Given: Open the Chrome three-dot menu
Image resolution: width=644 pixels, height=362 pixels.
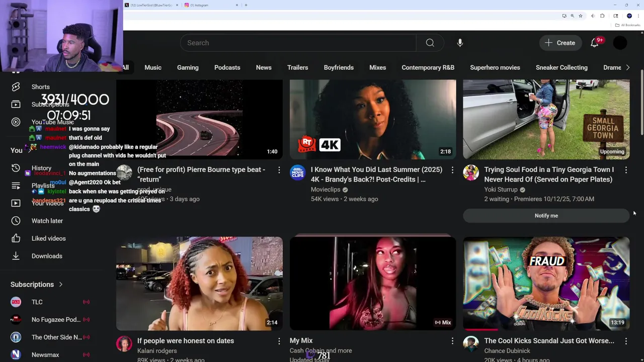Looking at the screenshot, I should 638,16.
